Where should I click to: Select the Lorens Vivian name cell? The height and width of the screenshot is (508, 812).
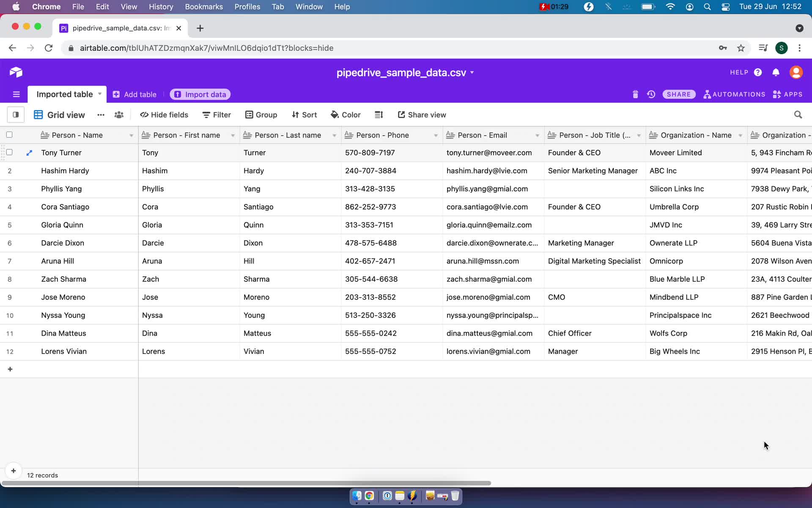tap(88, 351)
